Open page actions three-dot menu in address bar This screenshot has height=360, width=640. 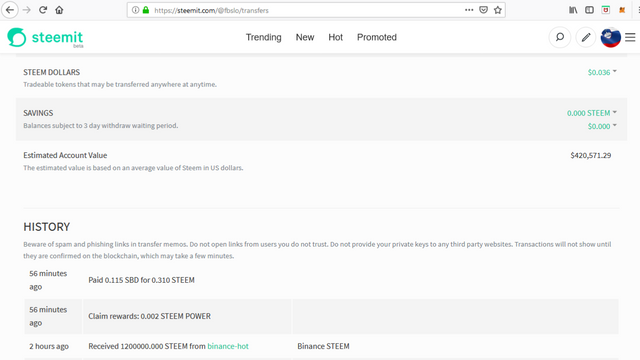469,10
